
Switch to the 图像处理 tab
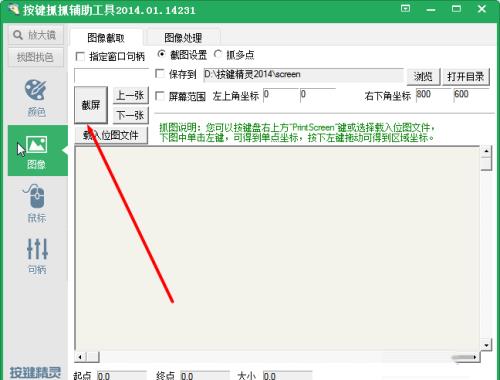click(x=183, y=37)
